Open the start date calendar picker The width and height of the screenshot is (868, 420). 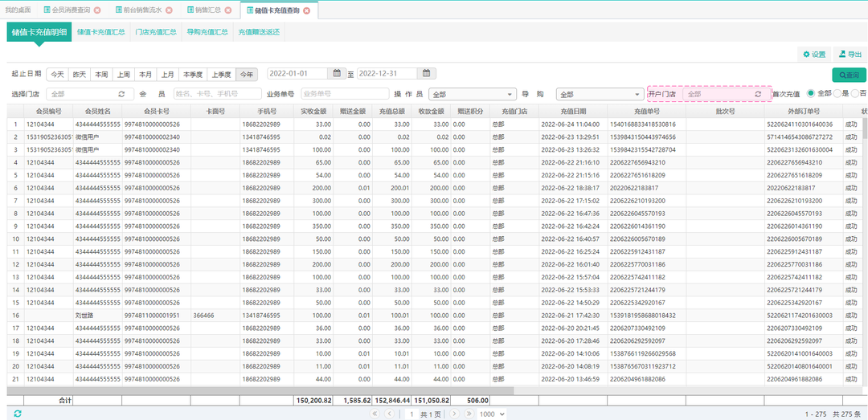click(338, 74)
